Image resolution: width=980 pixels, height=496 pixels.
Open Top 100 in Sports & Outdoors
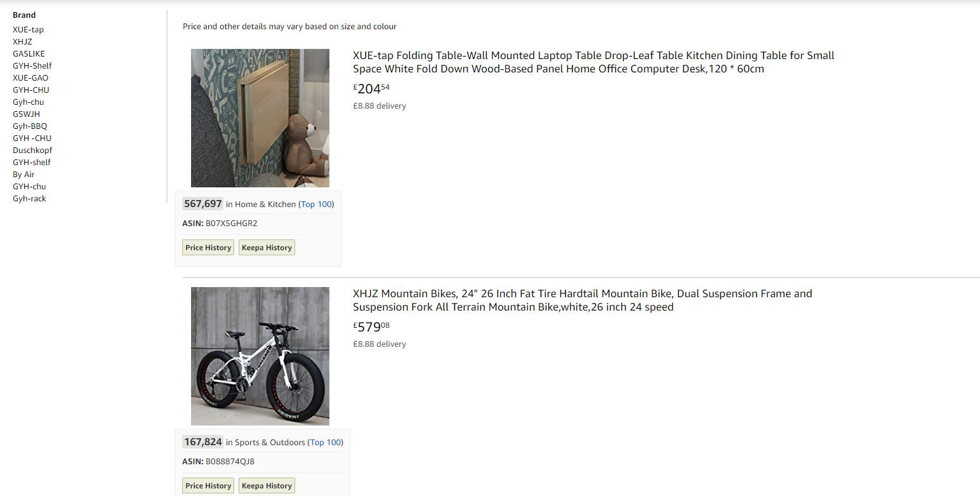[x=326, y=442]
